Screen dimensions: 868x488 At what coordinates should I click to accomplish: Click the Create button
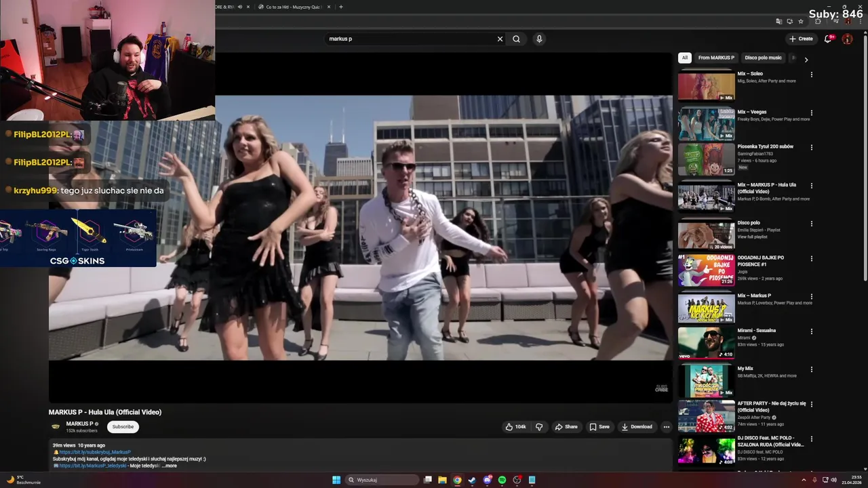[801, 39]
